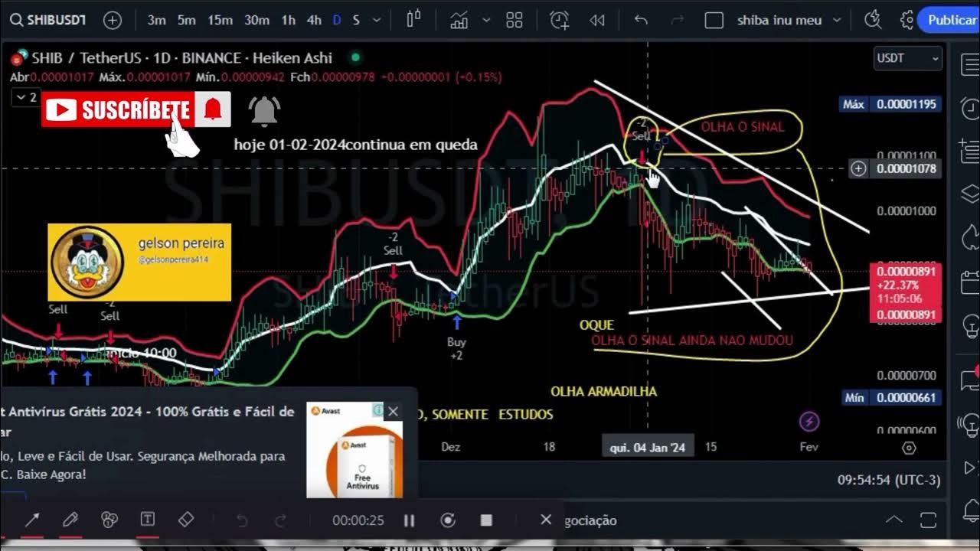The width and height of the screenshot is (980, 551).
Task: Select the 5m timeframe
Action: click(187, 21)
